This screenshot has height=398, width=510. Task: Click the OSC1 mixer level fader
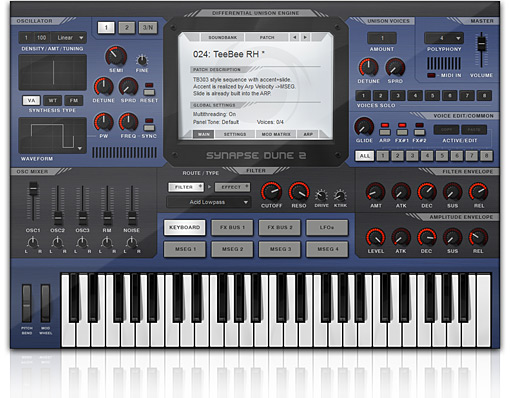[x=33, y=189]
